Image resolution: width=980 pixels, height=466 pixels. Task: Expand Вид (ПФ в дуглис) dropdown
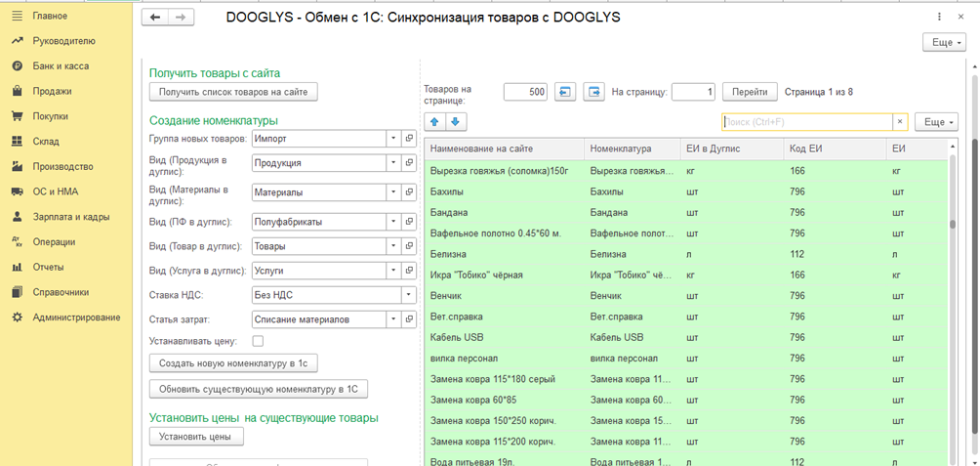pyautogui.click(x=393, y=222)
